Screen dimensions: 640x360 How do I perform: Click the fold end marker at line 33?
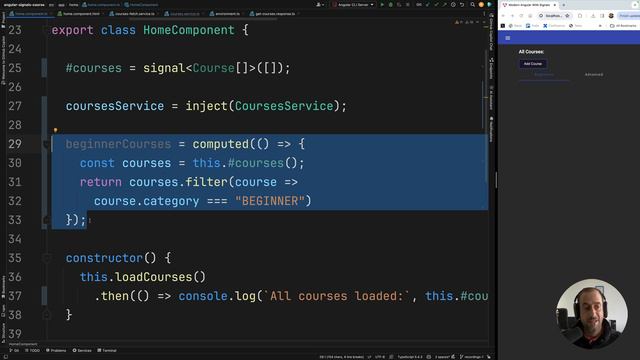46,220
